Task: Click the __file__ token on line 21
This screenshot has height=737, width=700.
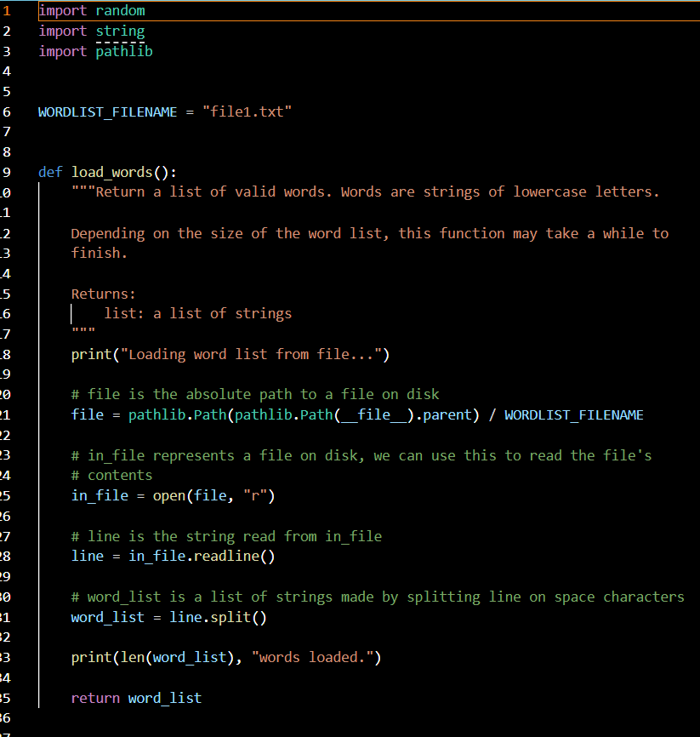Action: click(374, 414)
